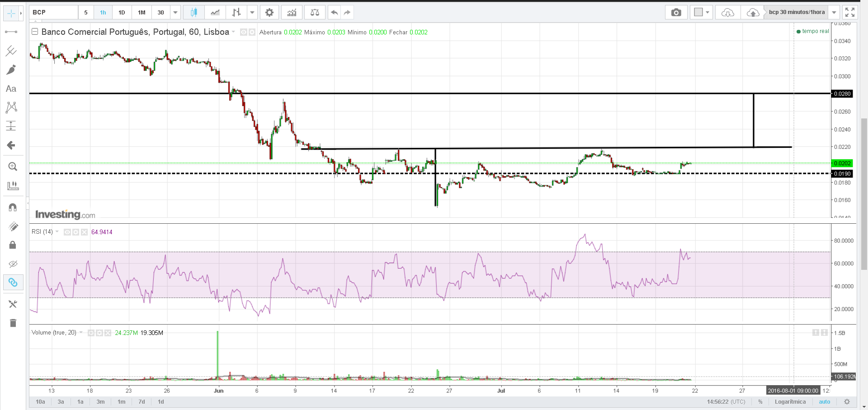Switch to the 1D interval
Screen dimensions: 868x410
tap(122, 12)
